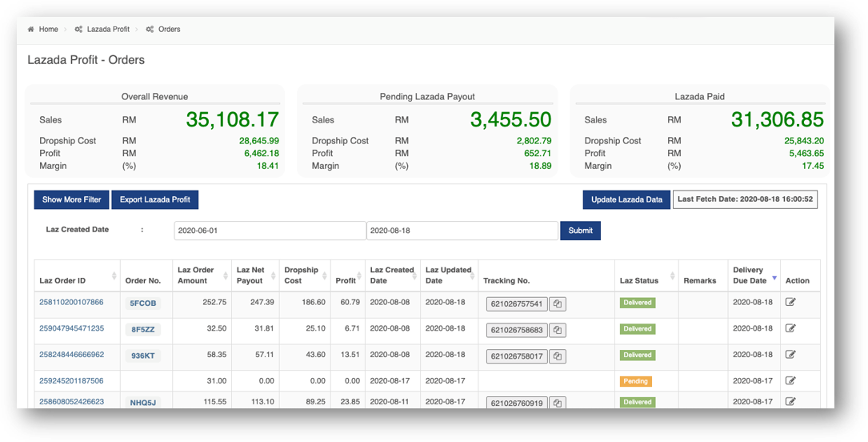Click Update Lazada Data button

coord(626,199)
